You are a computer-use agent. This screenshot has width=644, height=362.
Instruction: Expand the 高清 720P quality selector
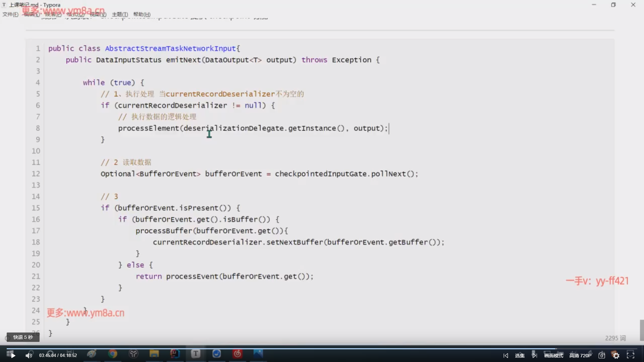coord(580,356)
